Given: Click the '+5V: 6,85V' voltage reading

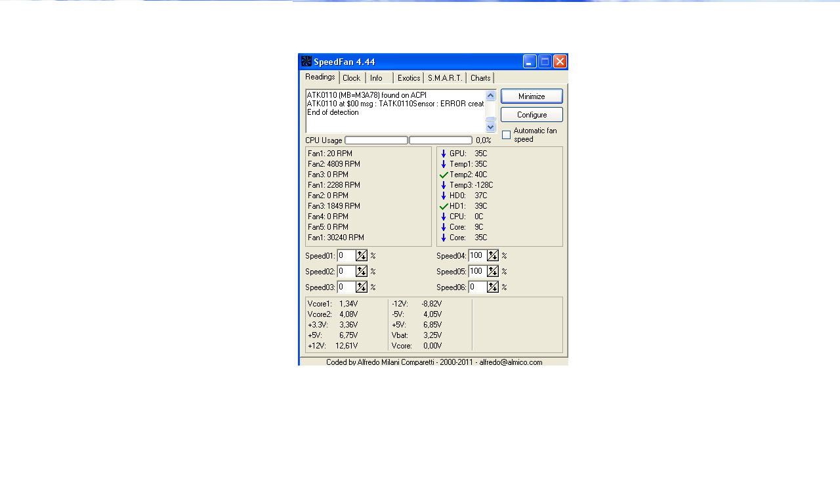Looking at the screenshot, I should (417, 325).
